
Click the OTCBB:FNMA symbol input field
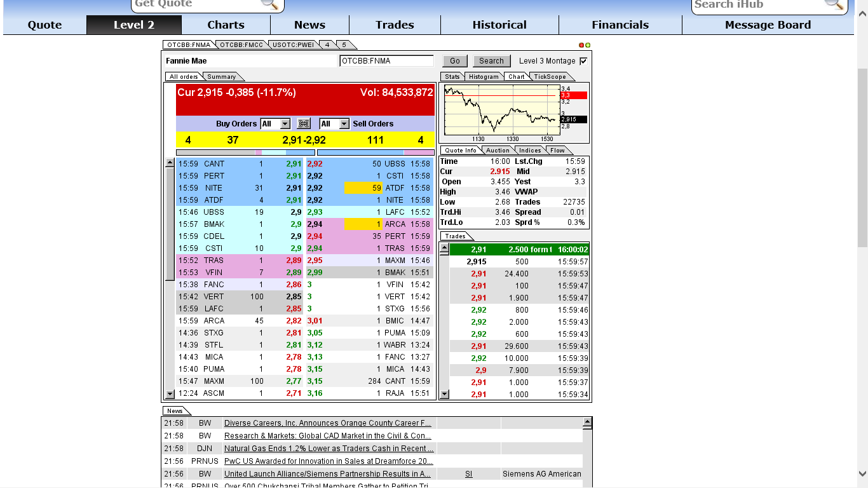(387, 61)
